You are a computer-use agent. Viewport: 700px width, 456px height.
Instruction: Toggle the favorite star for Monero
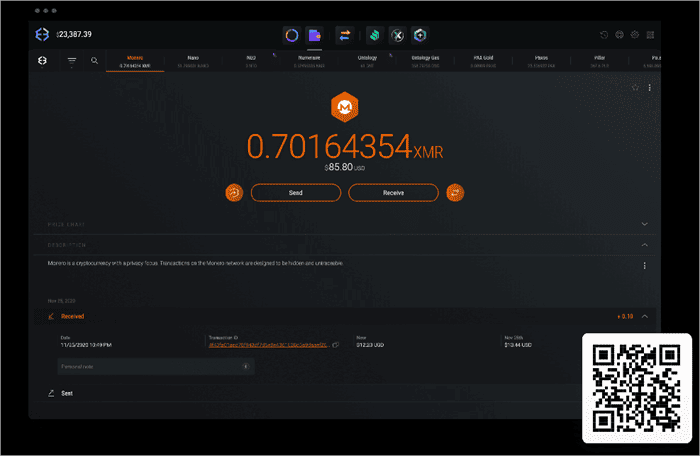tap(634, 88)
